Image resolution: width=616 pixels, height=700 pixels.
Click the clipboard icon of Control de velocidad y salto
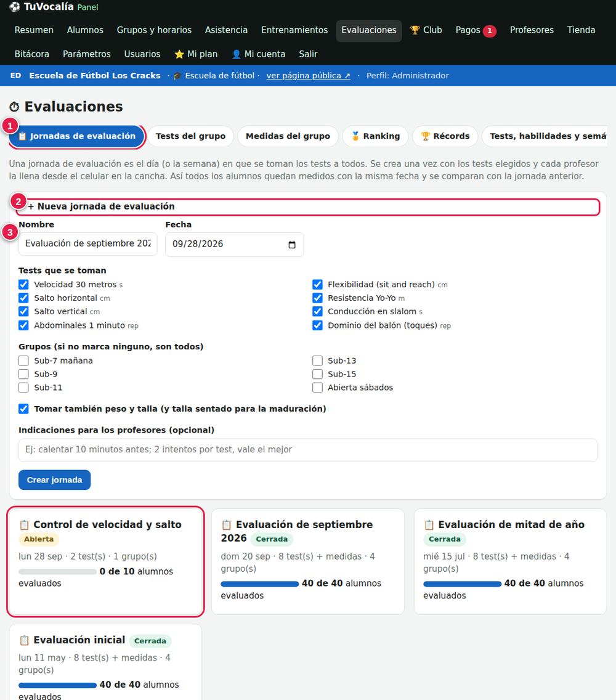click(24, 524)
